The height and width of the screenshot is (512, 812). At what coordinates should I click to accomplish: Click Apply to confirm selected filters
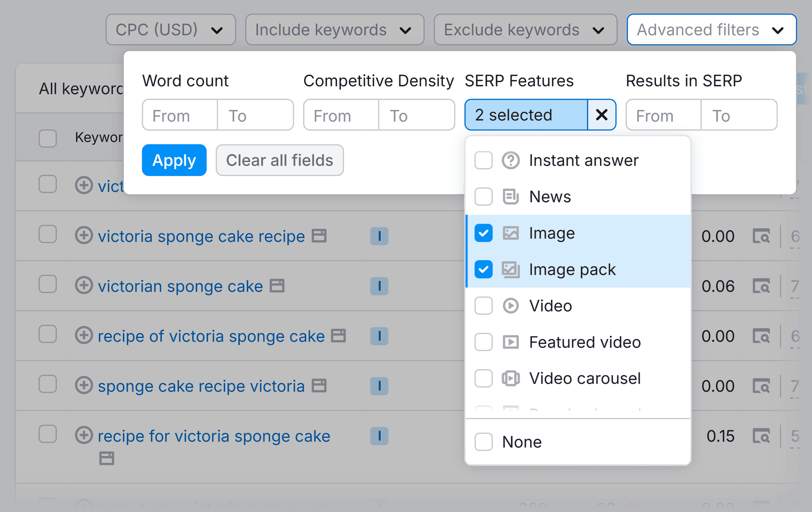tap(174, 159)
